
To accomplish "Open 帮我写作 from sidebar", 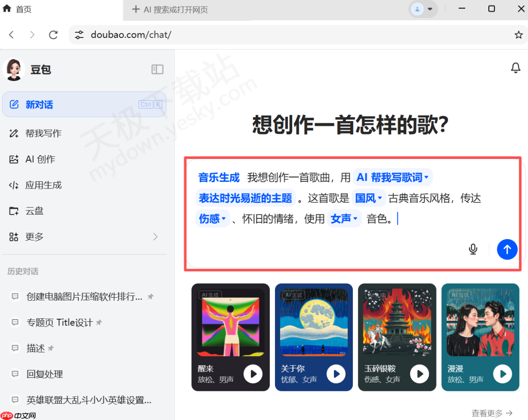I will [84, 133].
